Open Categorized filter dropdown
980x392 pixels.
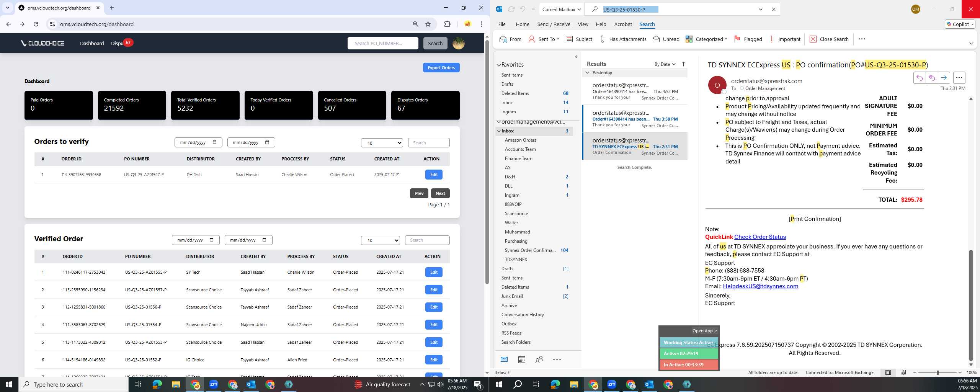(706, 39)
